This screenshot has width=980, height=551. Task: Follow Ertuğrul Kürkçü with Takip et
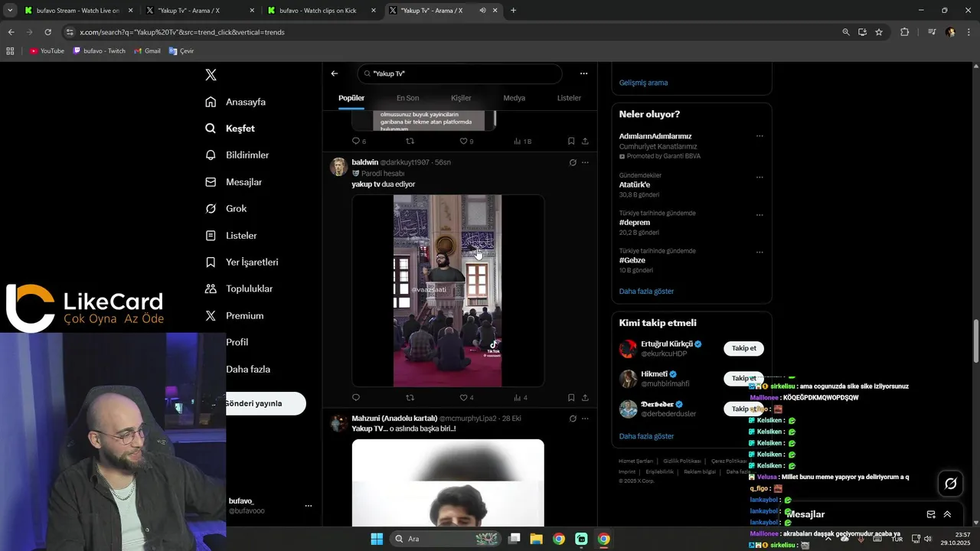(743, 348)
